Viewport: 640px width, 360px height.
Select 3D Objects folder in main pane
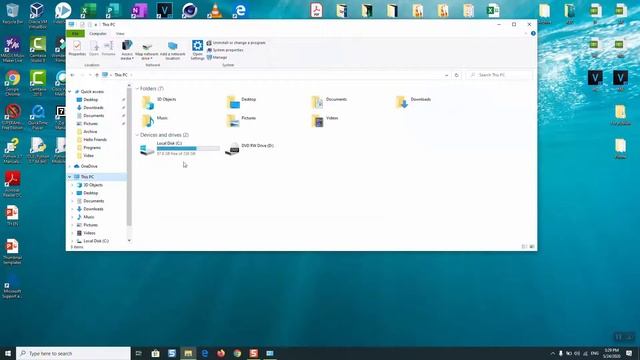click(x=159, y=102)
